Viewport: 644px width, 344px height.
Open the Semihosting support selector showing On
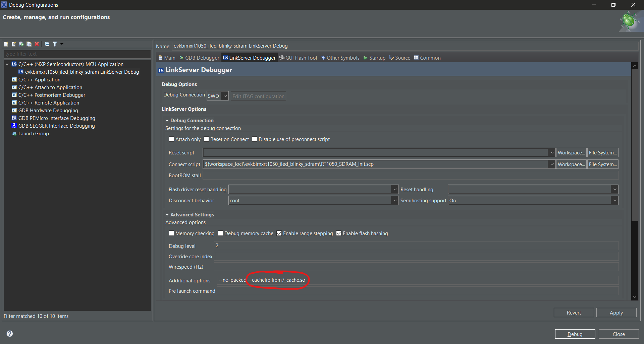tap(614, 200)
